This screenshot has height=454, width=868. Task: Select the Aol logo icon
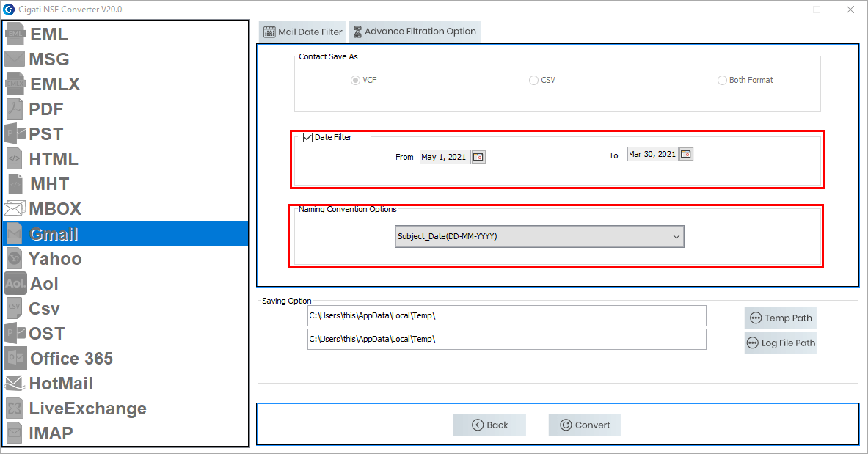point(15,283)
